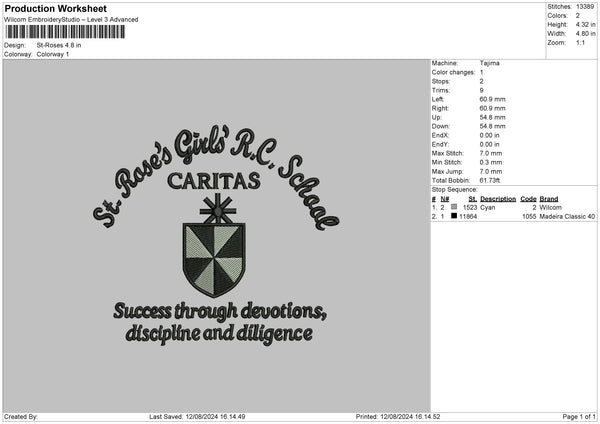This screenshot has height=424, width=600.
Task: Click the Total Bobbin value 61.73ft
Action: (x=490, y=180)
